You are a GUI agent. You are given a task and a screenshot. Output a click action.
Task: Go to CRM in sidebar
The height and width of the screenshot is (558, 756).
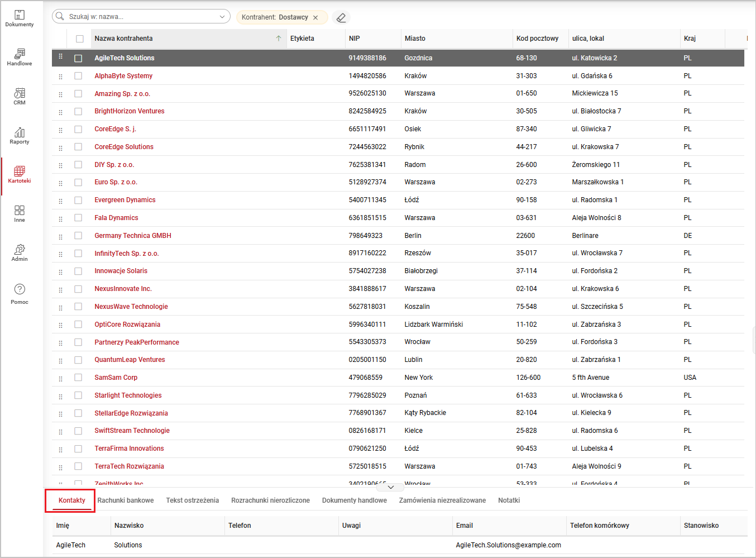20,96
